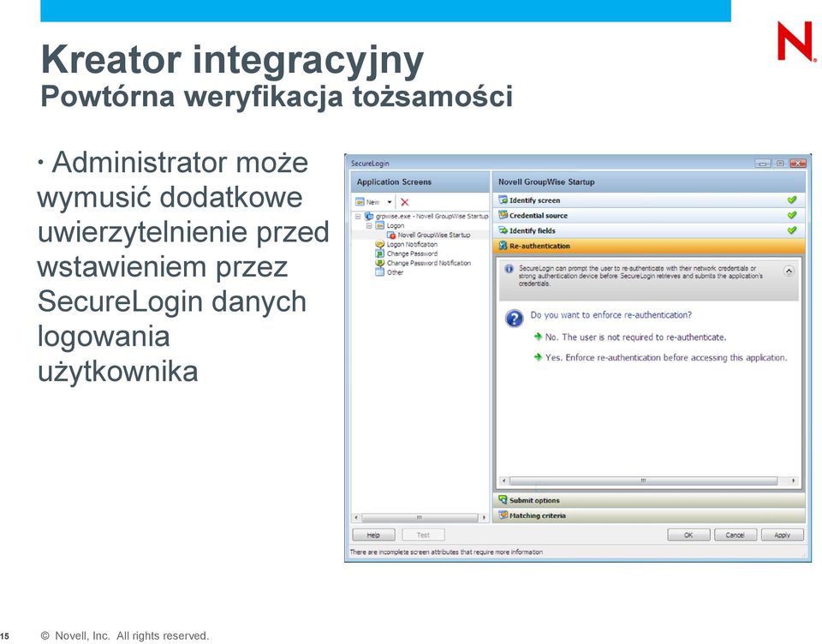The width and height of the screenshot is (822, 644).
Task: Collapse the Logon tree node
Action: click(369, 225)
